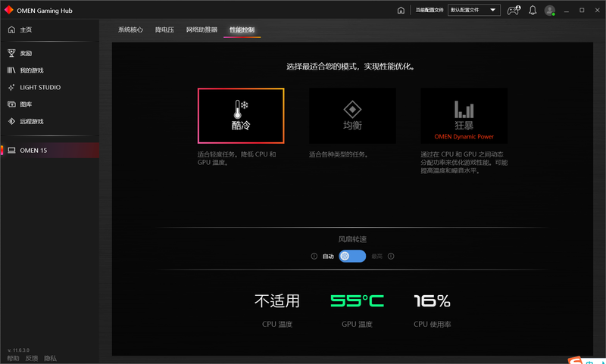This screenshot has width=606, height=364.
Task: Switch to the 性能控制 tab
Action: click(242, 30)
